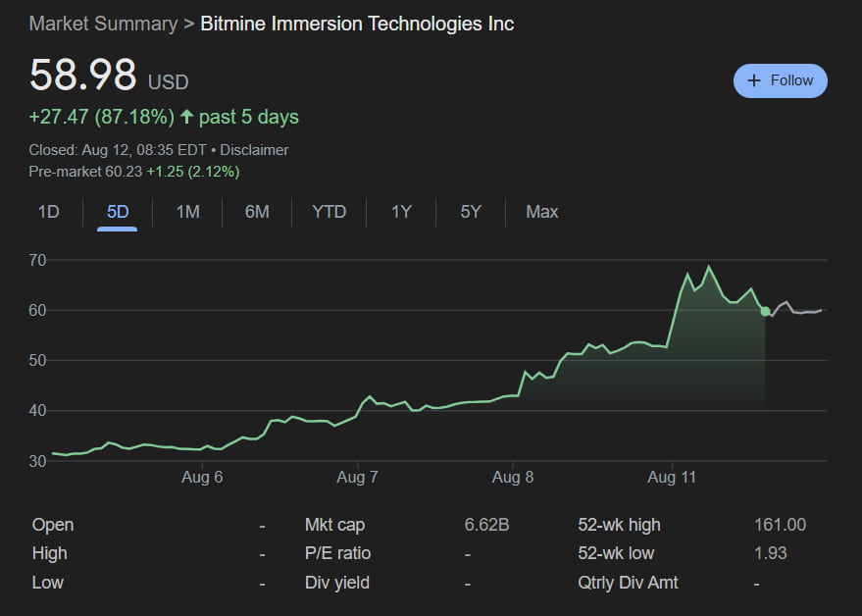Click the Div yield label
Viewport: 862px width, 616px height.
(x=337, y=583)
